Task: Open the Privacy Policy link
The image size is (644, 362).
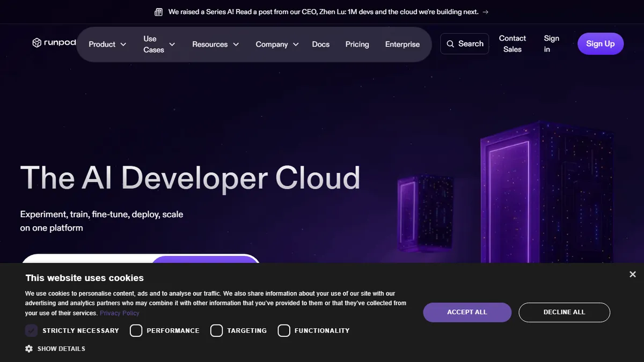Action: tap(119, 313)
